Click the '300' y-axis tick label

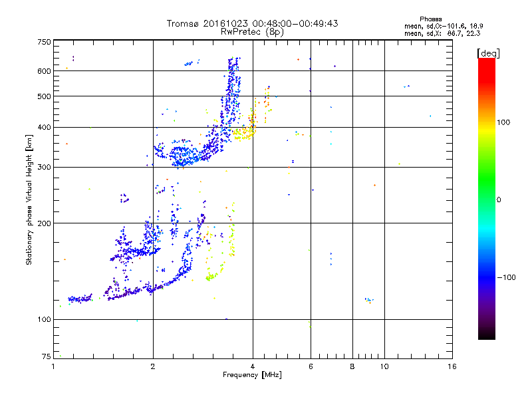pyautogui.click(x=44, y=168)
